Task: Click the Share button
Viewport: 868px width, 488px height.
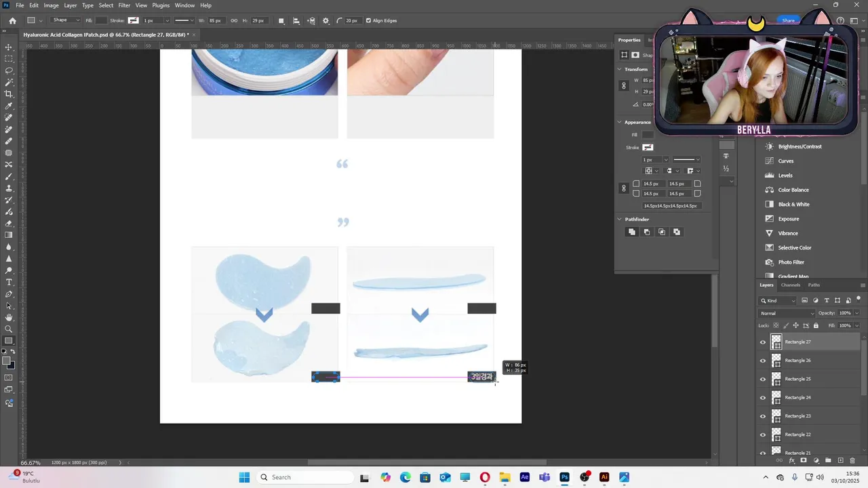Action: point(789,20)
